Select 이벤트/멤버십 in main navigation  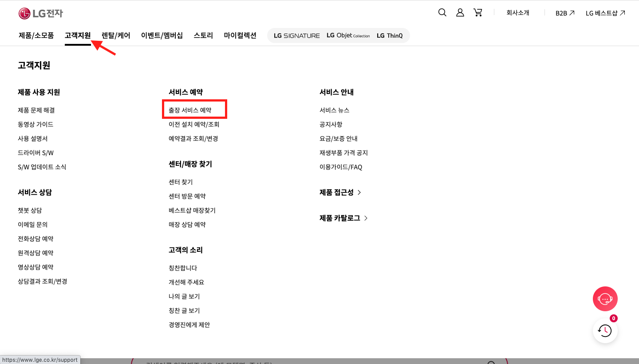point(162,35)
